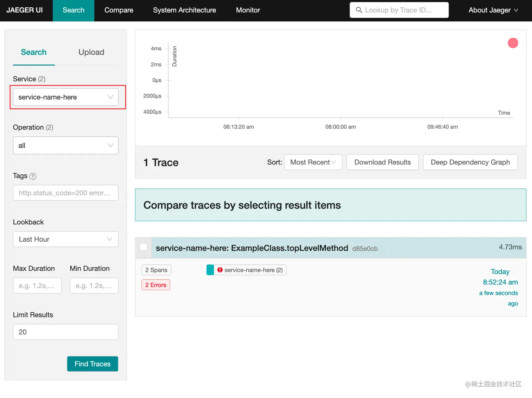The height and width of the screenshot is (398, 532).
Task: Open the Service dropdown showing service-name-here
Action: (x=66, y=97)
